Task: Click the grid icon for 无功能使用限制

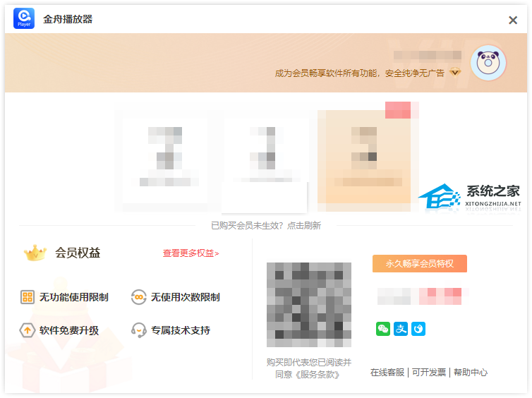Action: coord(28,297)
